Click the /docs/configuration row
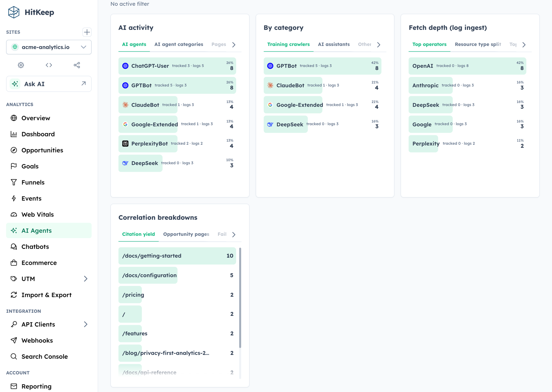This screenshot has width=552, height=392. point(177,275)
